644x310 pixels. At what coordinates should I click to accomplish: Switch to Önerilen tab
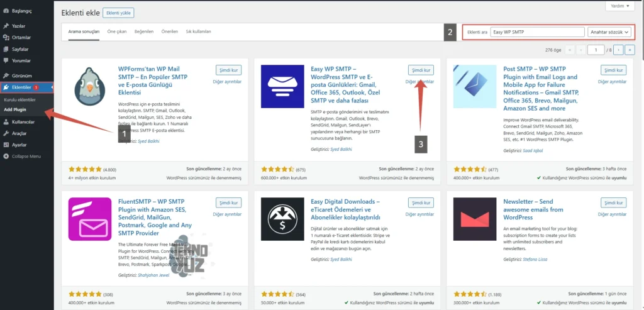tap(170, 31)
